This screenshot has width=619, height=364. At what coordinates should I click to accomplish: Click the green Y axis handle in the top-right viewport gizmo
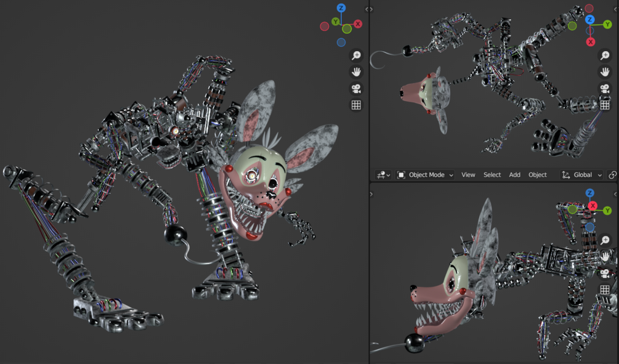click(607, 25)
